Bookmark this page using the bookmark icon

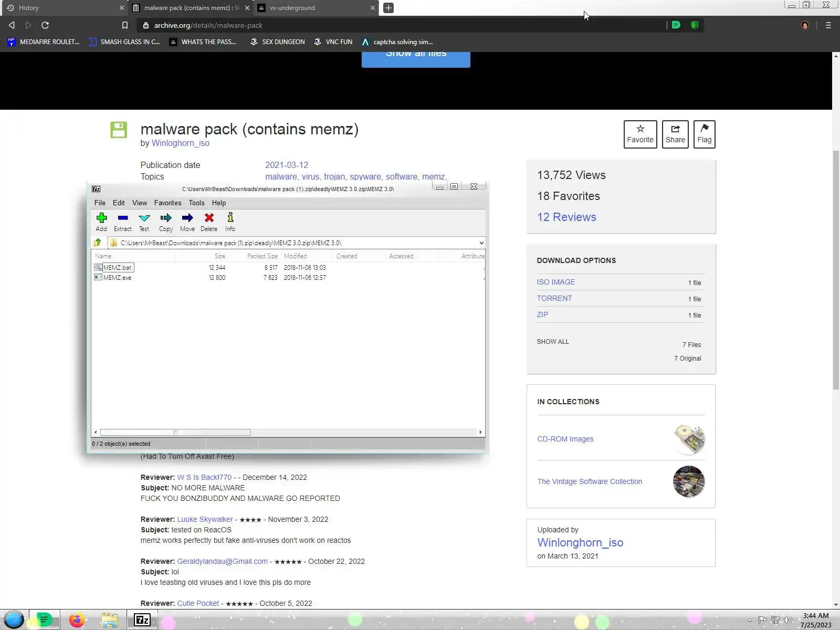coord(124,25)
